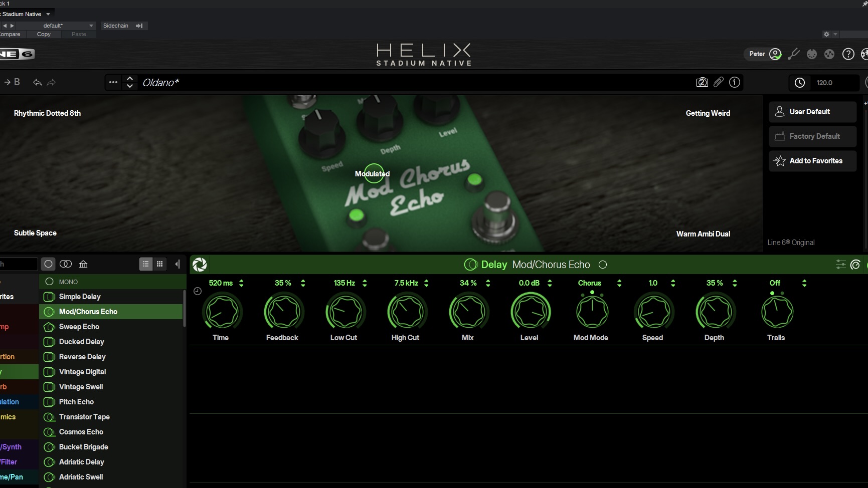Undo the last edit
The height and width of the screenshot is (488, 868).
point(37,82)
